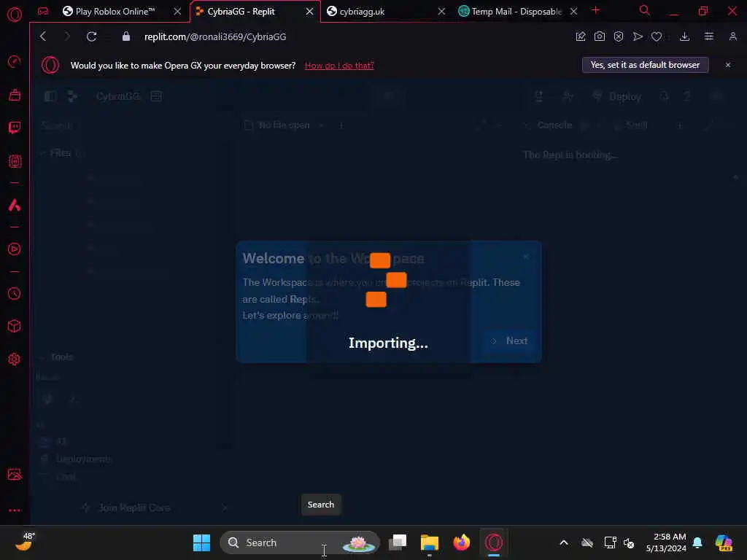This screenshot has height=560, width=747.
Task: Open the GX Cleaner sidebar icon
Action: tap(15, 95)
